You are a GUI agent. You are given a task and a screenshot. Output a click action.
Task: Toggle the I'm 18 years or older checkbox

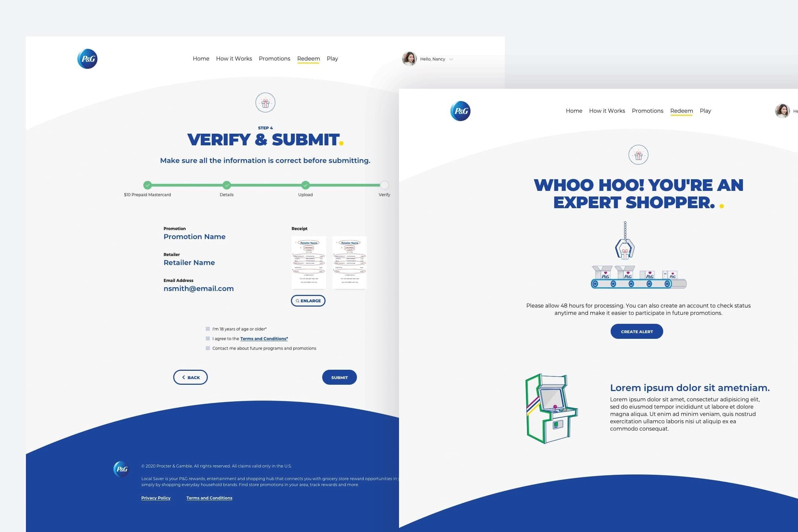pyautogui.click(x=206, y=330)
